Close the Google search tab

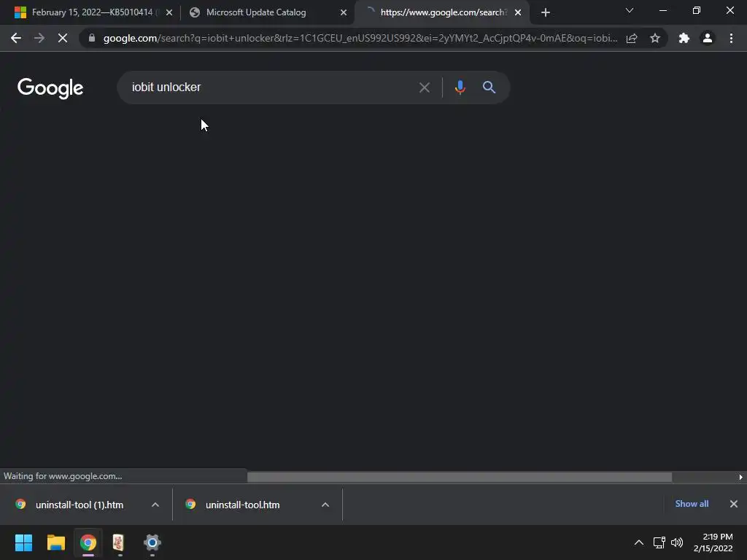518,12
